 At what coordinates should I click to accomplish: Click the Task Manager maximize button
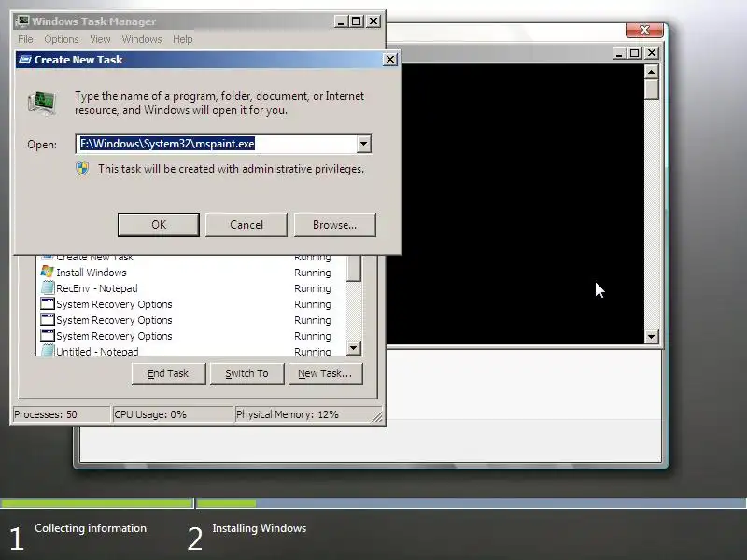[x=357, y=21]
